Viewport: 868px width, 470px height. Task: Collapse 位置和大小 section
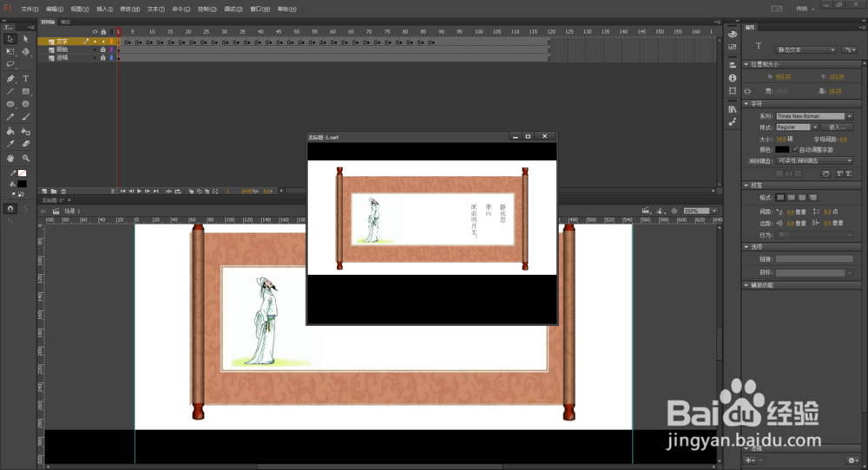(746, 65)
